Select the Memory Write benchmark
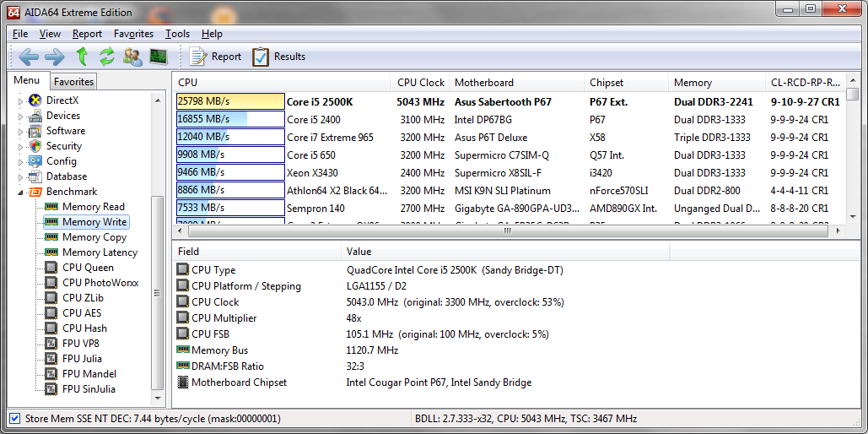 point(94,222)
